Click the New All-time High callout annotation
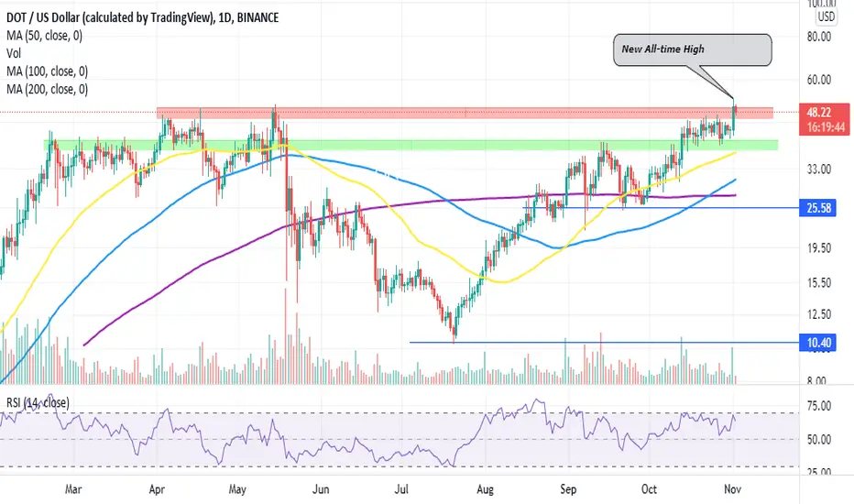This screenshot has width=854, height=504. [692, 49]
